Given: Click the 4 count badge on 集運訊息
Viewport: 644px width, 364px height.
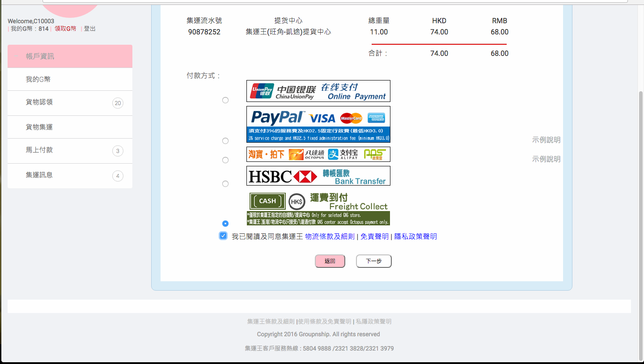Looking at the screenshot, I should [118, 176].
